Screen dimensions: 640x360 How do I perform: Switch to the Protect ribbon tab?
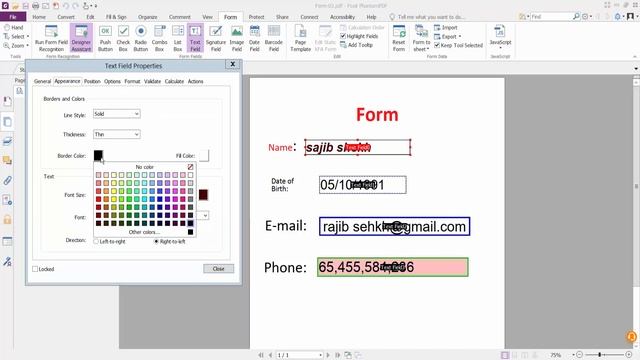pos(256,17)
